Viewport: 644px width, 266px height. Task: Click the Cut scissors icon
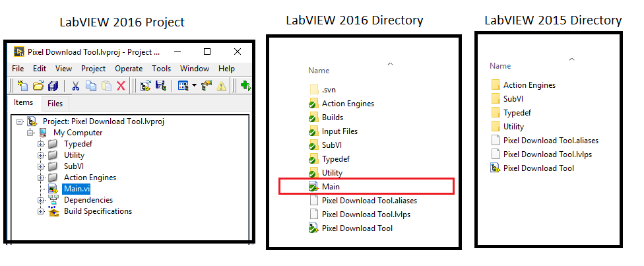76,86
